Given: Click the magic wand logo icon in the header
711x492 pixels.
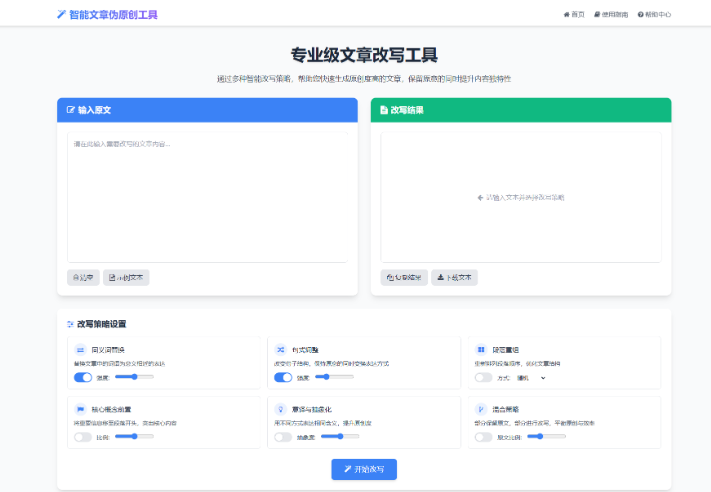Looking at the screenshot, I should point(62,15).
